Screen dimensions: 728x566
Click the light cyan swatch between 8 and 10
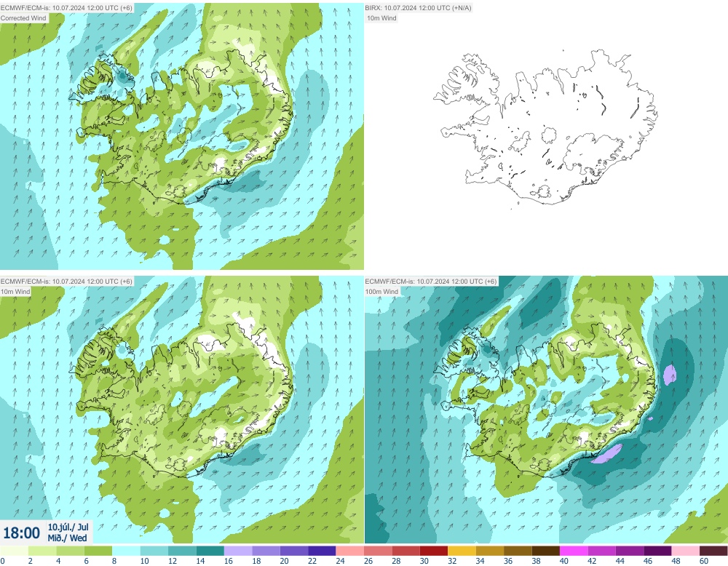point(126,551)
